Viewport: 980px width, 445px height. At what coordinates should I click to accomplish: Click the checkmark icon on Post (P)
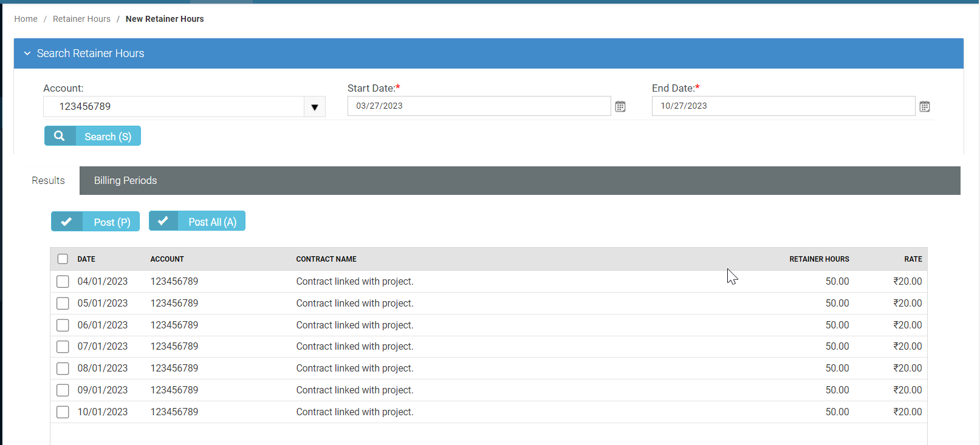[x=67, y=222]
